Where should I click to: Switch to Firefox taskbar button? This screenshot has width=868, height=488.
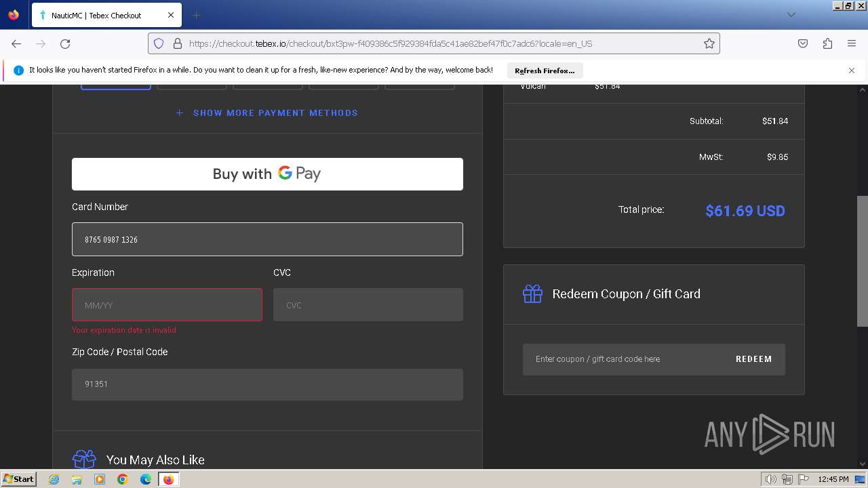[x=168, y=479]
